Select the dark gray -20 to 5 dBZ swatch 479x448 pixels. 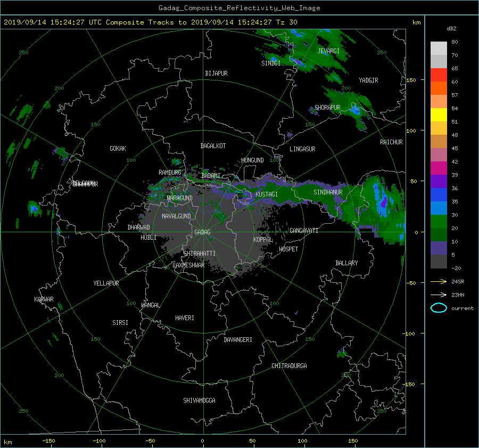click(439, 261)
